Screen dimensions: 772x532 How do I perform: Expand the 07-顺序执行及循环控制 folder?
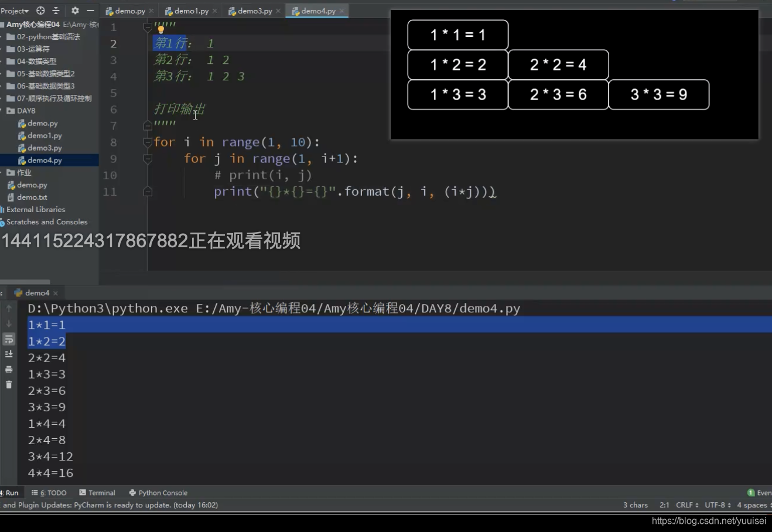point(49,98)
